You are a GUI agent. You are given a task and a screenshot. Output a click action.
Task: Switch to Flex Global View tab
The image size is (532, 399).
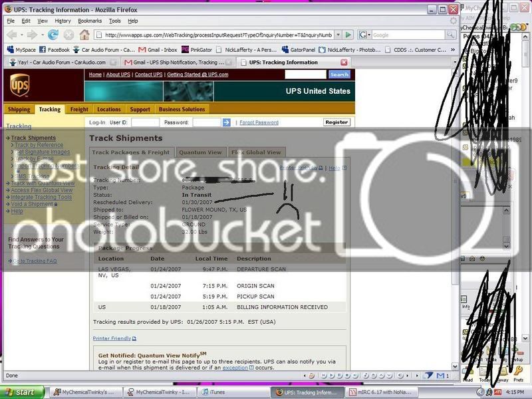(256, 152)
